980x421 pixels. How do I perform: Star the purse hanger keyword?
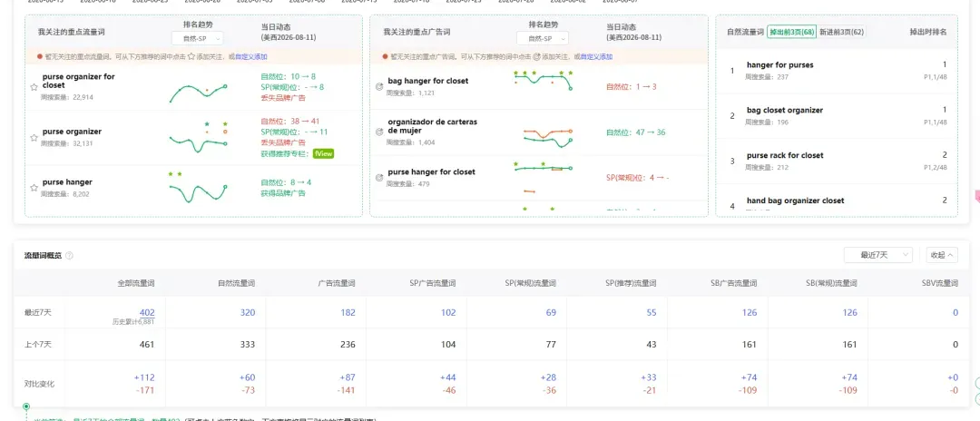[34, 188]
